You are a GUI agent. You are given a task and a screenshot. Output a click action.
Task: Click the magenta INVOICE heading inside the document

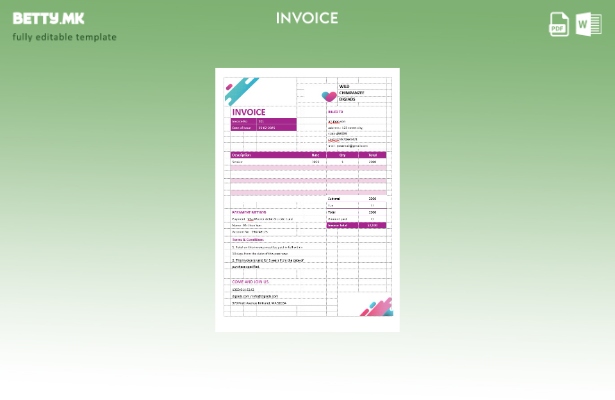(x=249, y=112)
